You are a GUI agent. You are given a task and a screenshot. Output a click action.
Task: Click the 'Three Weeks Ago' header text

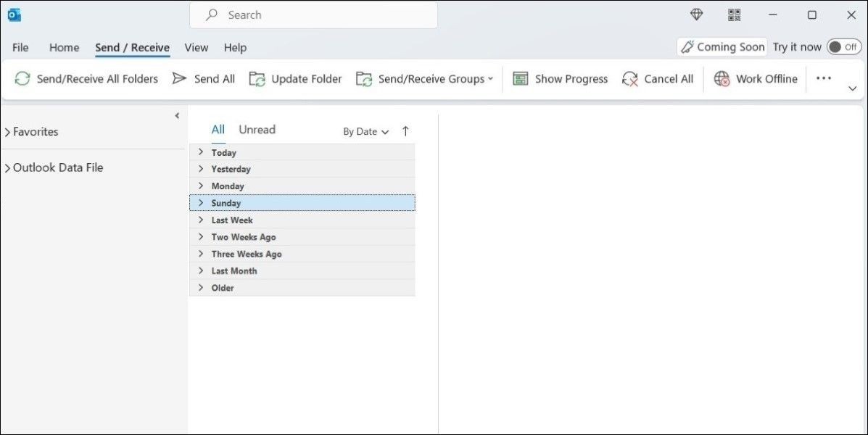point(247,254)
